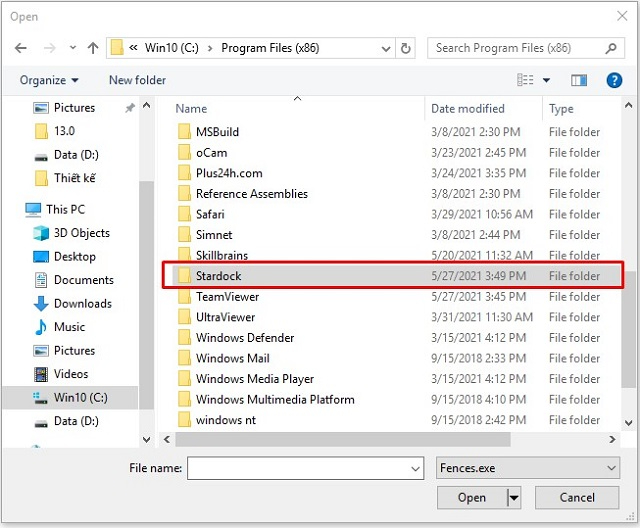Screen dimensions: 640x528
Task: Go up one folder level
Action: pos(93,48)
